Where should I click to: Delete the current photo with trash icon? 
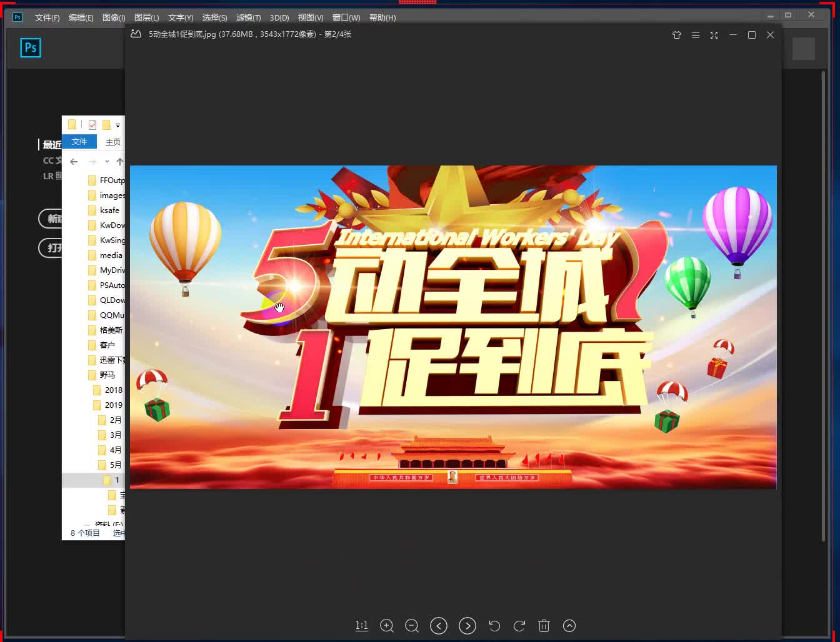click(x=544, y=626)
